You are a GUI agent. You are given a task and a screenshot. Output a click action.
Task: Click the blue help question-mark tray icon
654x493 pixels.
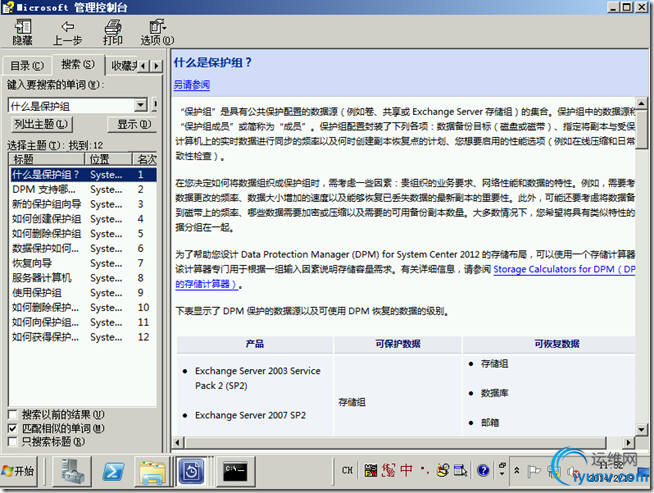pos(483,470)
